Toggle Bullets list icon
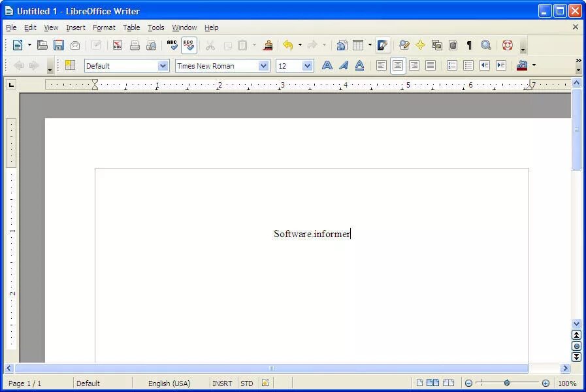The image size is (586, 392). 468,65
